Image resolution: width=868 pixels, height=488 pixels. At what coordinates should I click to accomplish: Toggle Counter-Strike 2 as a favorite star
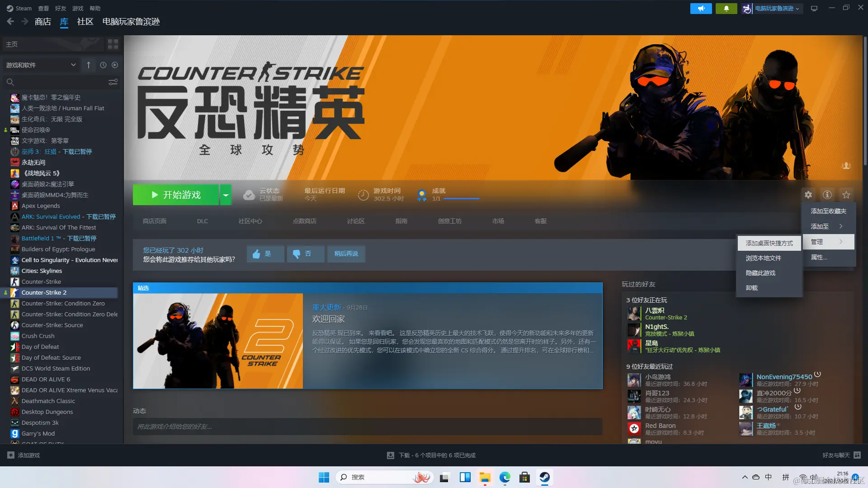846,195
